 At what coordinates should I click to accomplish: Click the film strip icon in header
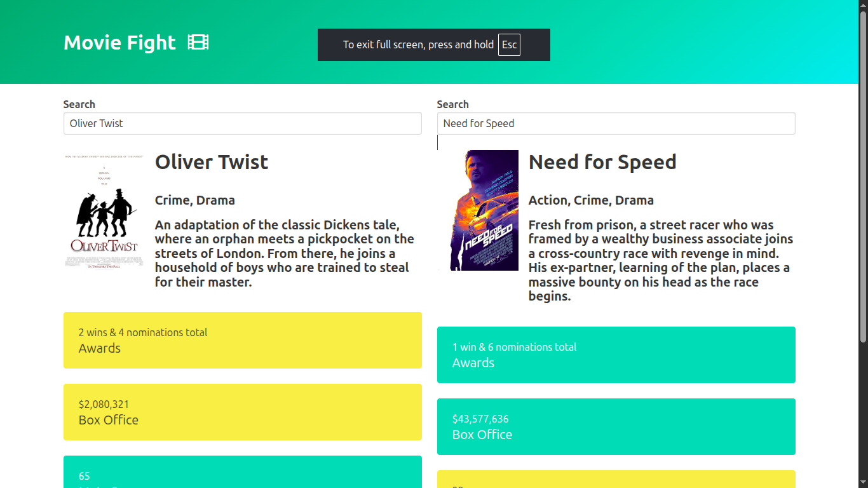tap(198, 43)
